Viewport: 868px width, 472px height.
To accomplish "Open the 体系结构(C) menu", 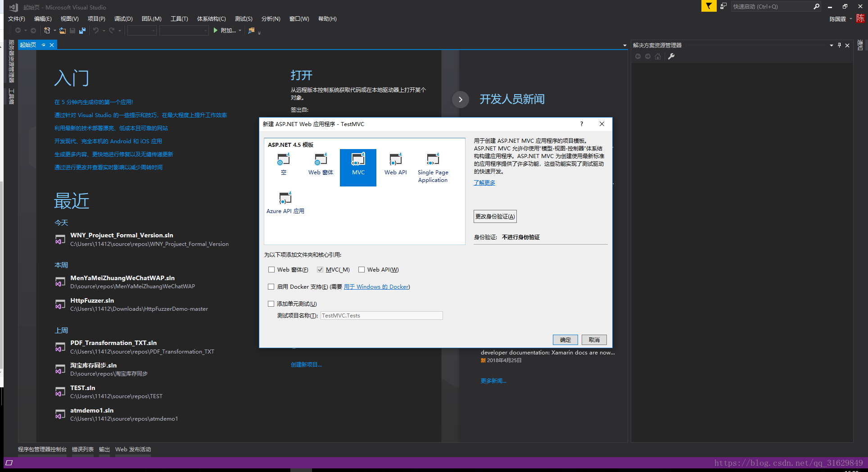I will tap(211, 19).
